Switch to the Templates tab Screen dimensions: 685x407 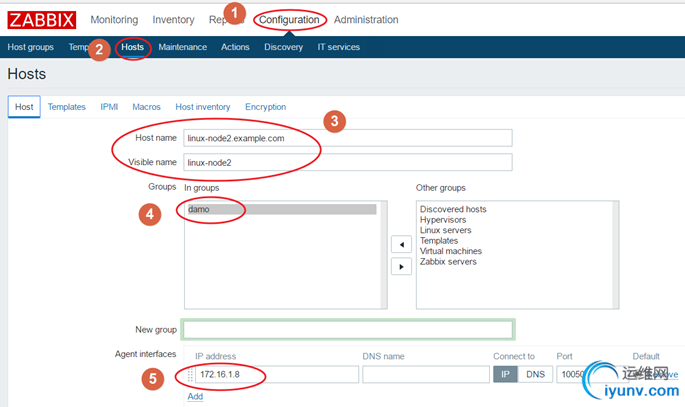(x=66, y=107)
